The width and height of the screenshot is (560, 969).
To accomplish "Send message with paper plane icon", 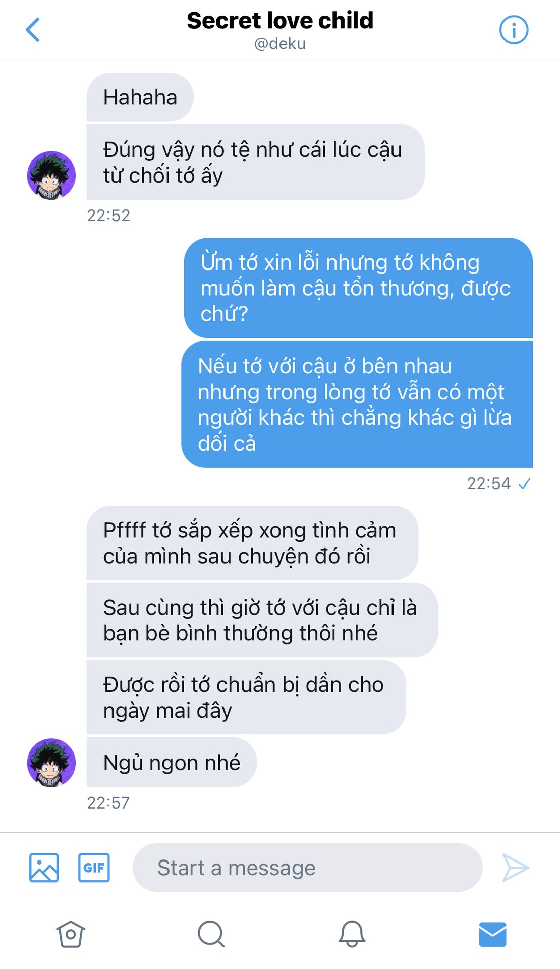I will (x=516, y=868).
